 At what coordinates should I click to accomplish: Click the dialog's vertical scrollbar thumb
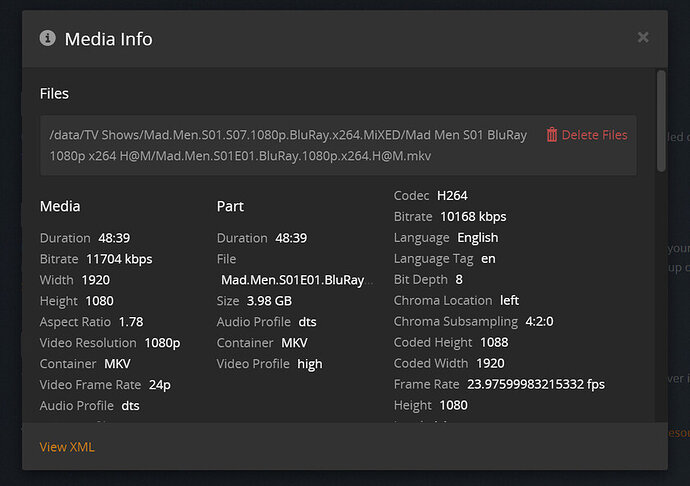pos(661,120)
